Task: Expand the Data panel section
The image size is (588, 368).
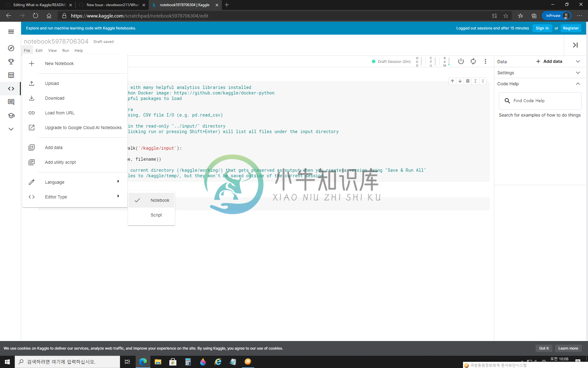Action: click(x=578, y=61)
